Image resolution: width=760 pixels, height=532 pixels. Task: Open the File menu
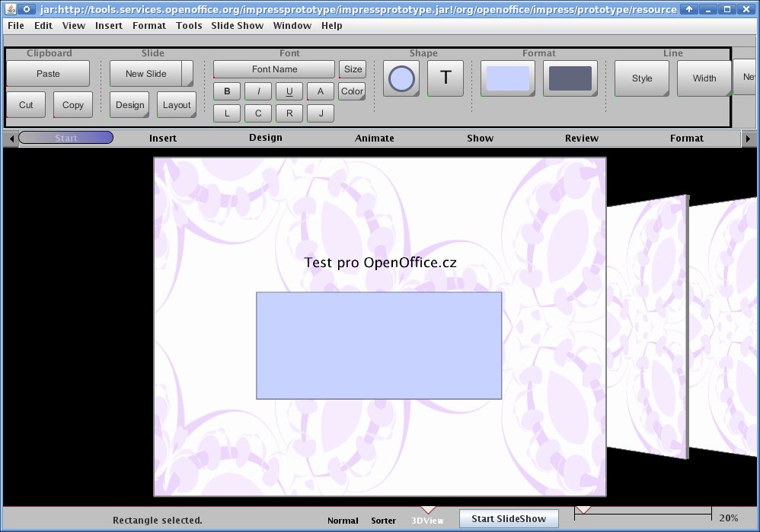tap(15, 26)
